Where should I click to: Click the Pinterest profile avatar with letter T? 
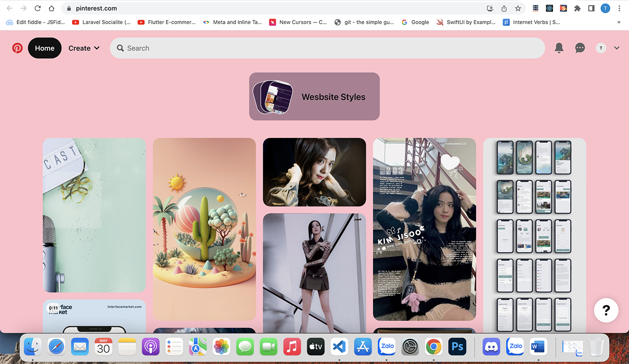(x=601, y=48)
